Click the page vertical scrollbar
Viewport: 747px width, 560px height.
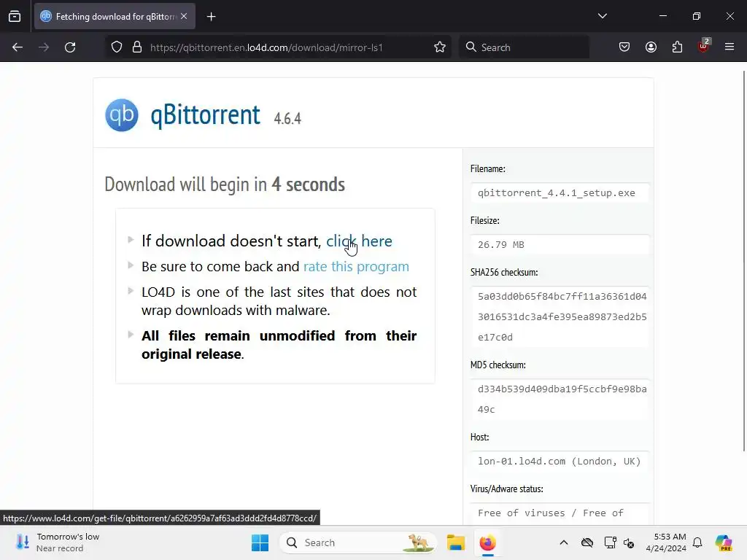click(743, 261)
